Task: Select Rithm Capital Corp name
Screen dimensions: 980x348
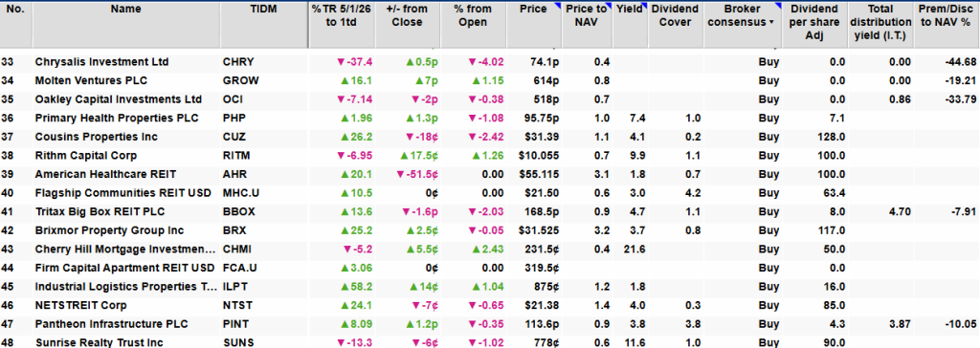Action: (85, 156)
